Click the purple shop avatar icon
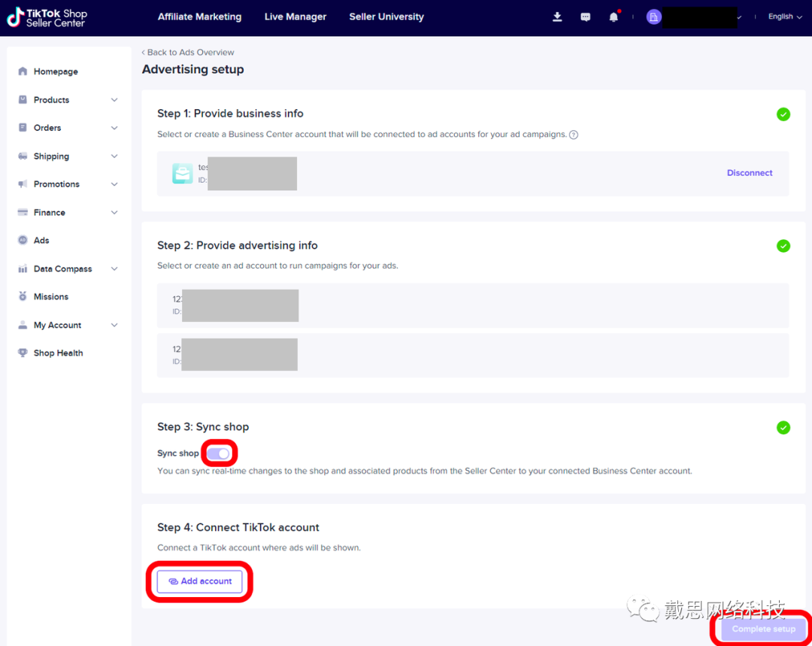The height and width of the screenshot is (646, 812). 654,17
